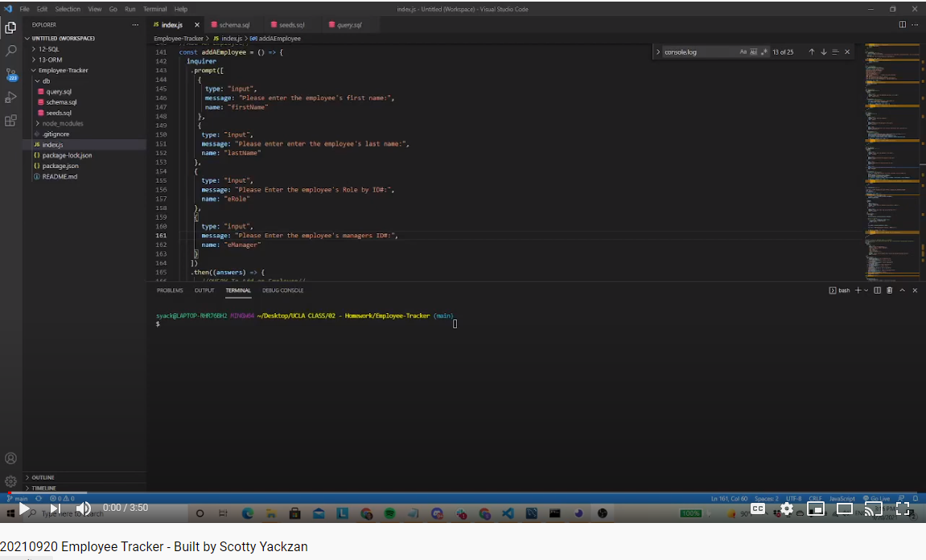926x560 pixels.
Task: Toggle closed captions on the video
Action: (758, 509)
